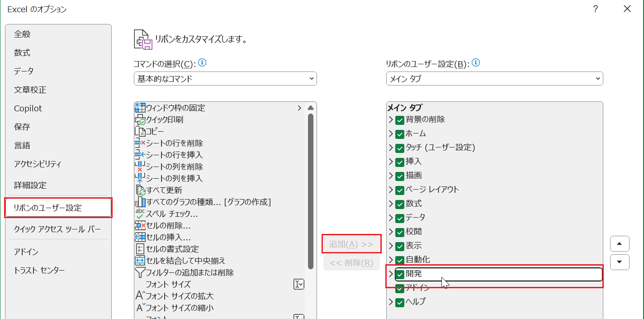644x319 pixels.
Task: Open the リボンのユーザー設定 combo box
Action: [494, 79]
